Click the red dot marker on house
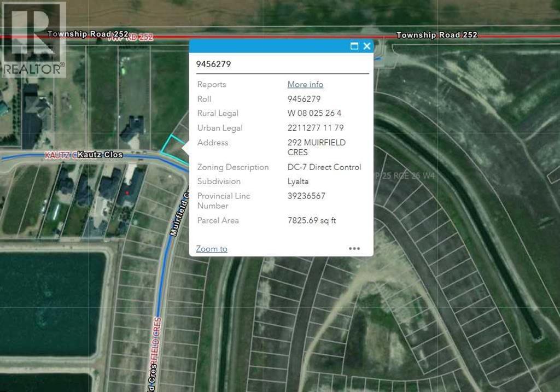The image size is (560, 392). (127, 192)
